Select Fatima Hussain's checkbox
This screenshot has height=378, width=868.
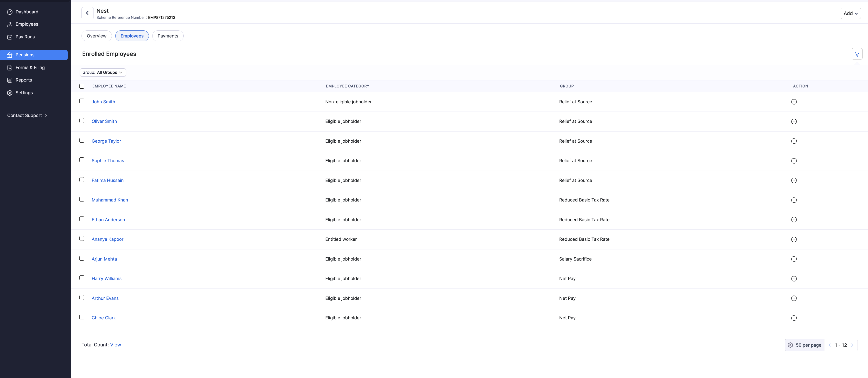[x=82, y=180]
